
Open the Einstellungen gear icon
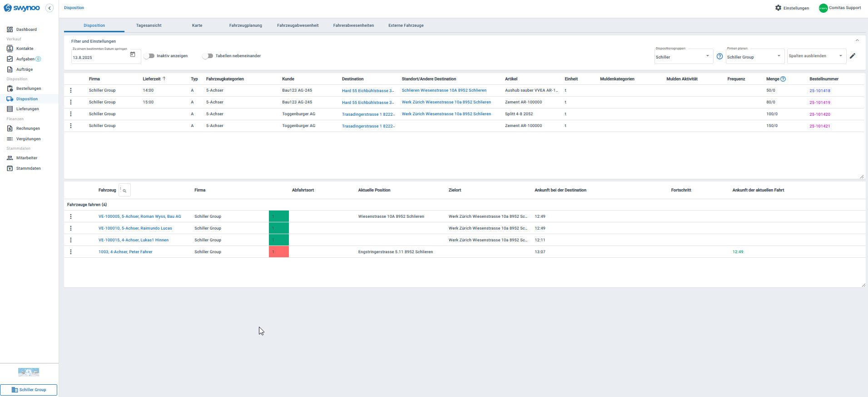click(x=778, y=8)
